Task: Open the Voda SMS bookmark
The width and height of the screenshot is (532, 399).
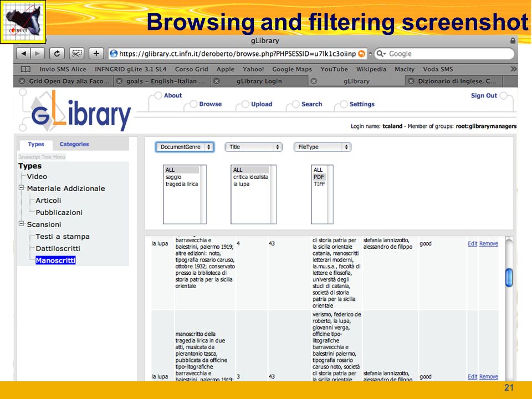Action: click(x=438, y=69)
